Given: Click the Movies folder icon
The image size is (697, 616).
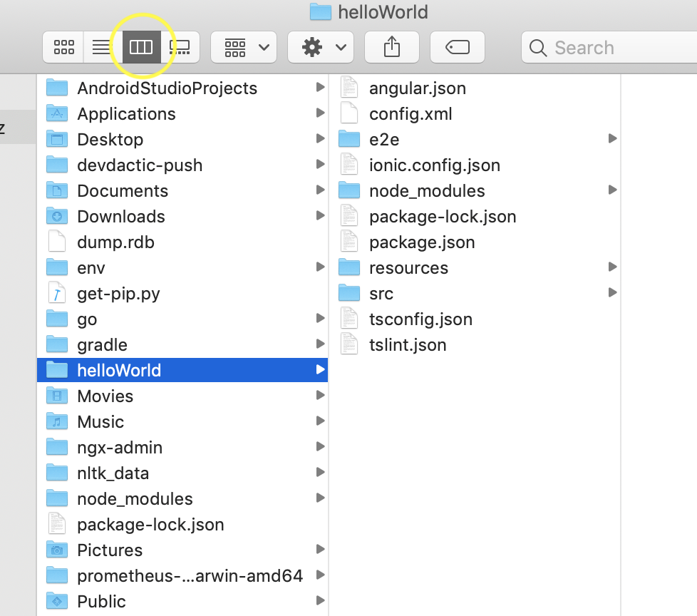Looking at the screenshot, I should pos(57,396).
